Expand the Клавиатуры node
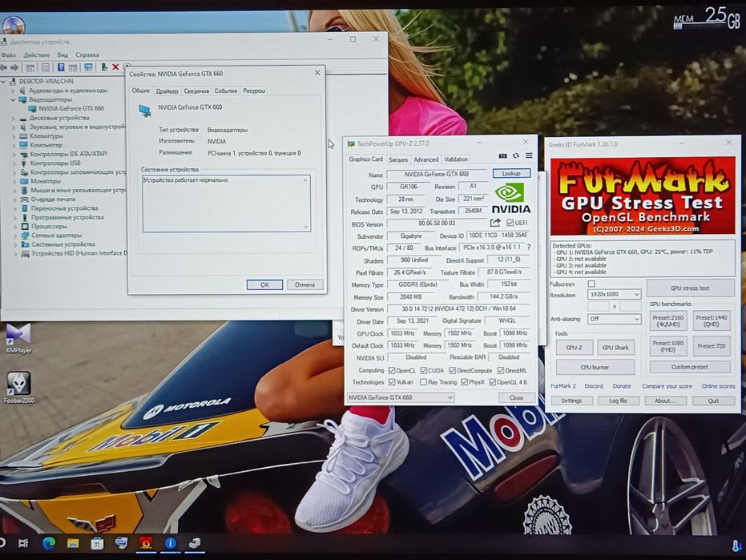746x560 pixels. tap(14, 135)
